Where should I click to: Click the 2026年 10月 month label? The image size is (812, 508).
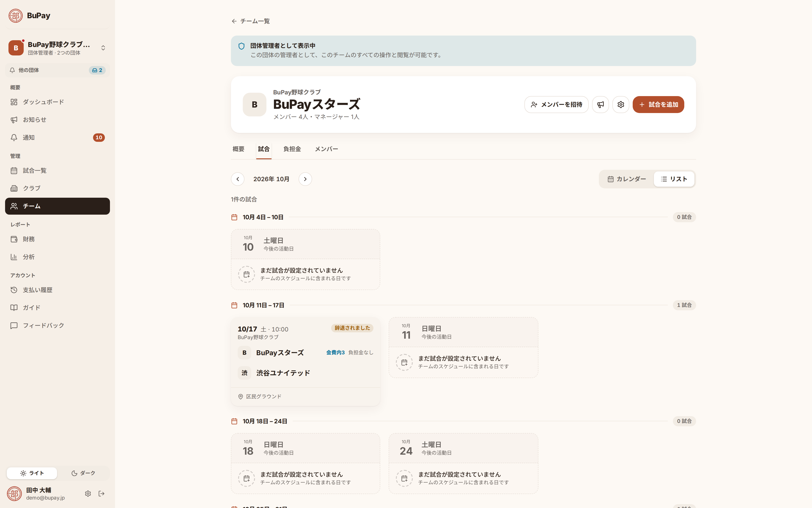point(271,179)
